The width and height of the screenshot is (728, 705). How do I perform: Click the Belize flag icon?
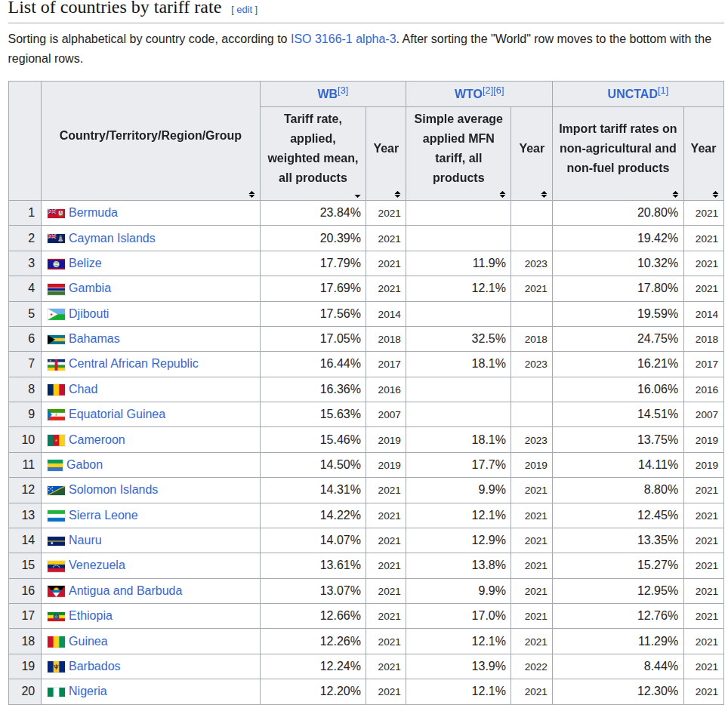56,264
